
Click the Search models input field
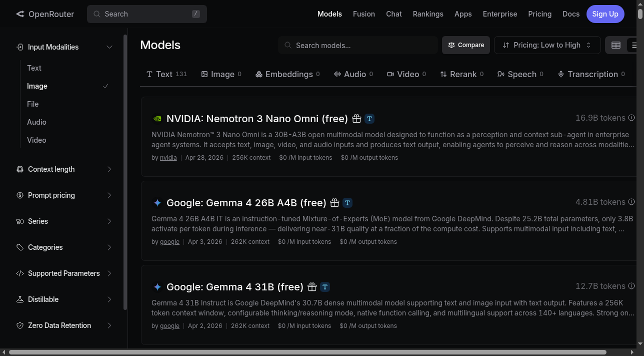(x=358, y=45)
